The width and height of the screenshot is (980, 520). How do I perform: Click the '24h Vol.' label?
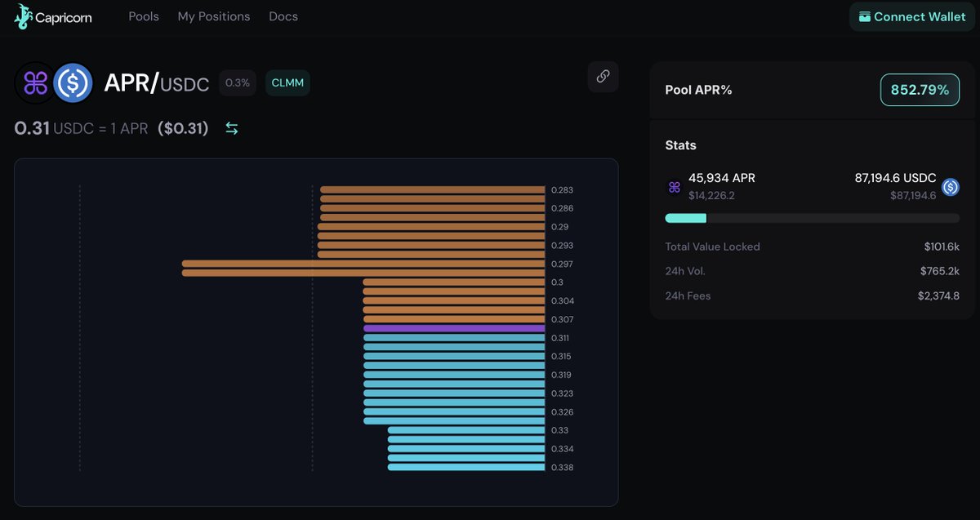click(685, 271)
